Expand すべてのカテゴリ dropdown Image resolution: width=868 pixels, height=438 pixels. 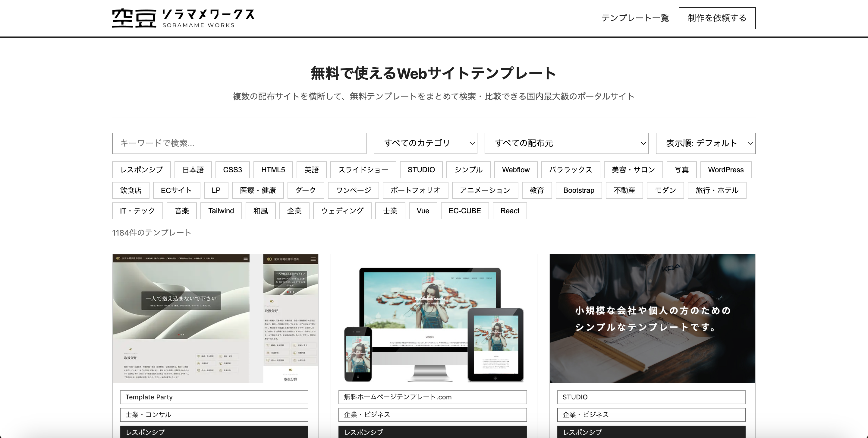click(425, 143)
